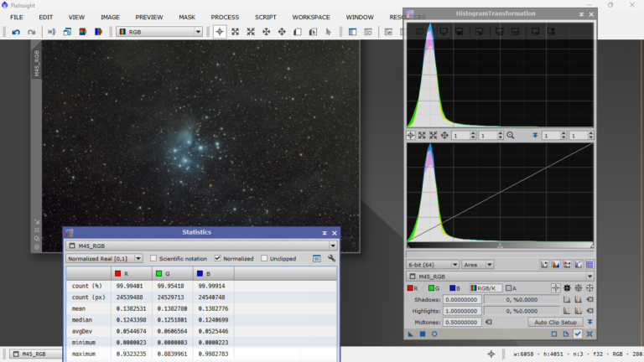This screenshot has width=644, height=362.
Task: Open the 6-bit (64) resolution dropdown
Action: click(433, 265)
